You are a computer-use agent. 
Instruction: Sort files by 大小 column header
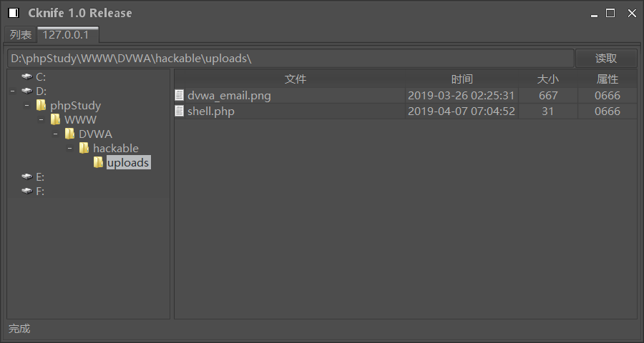[x=548, y=79]
